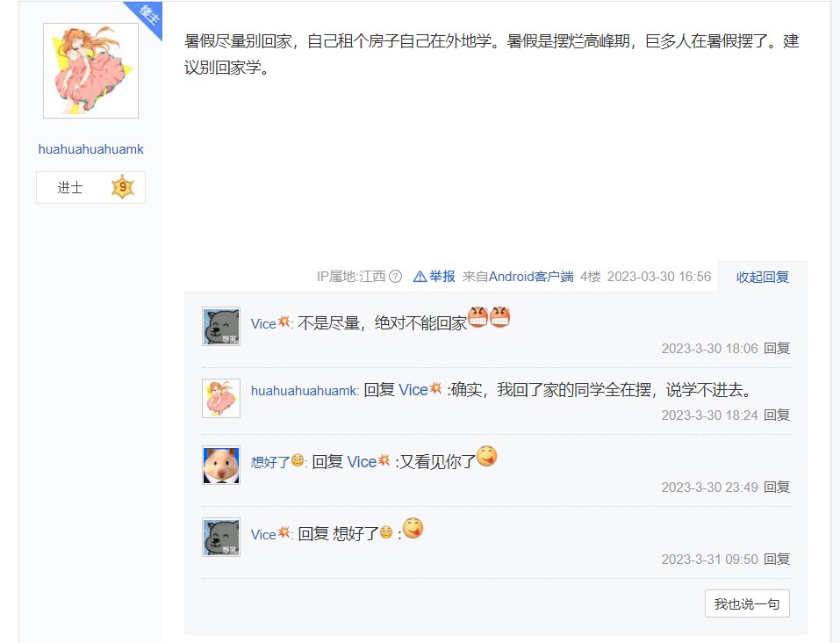
Task: Click huahuahuahuamk's small avatar in reply
Action: point(220,399)
